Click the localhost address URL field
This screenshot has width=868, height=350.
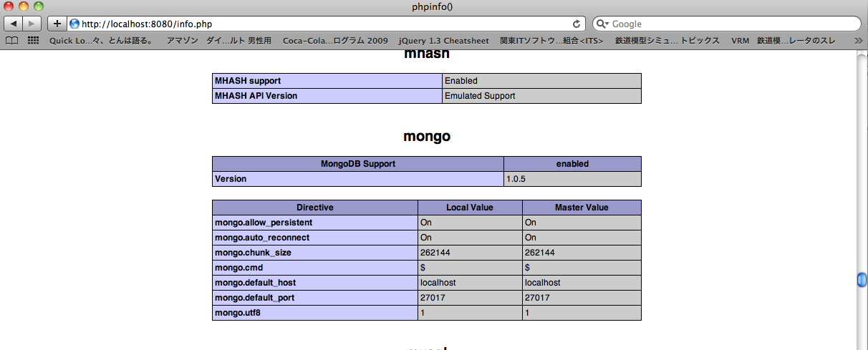tap(322, 24)
